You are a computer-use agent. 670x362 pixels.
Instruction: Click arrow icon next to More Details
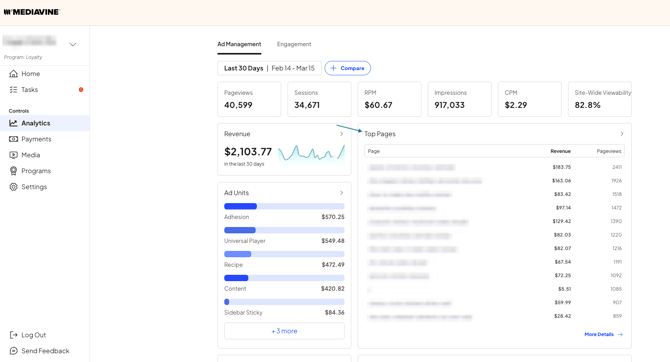pyautogui.click(x=620, y=334)
